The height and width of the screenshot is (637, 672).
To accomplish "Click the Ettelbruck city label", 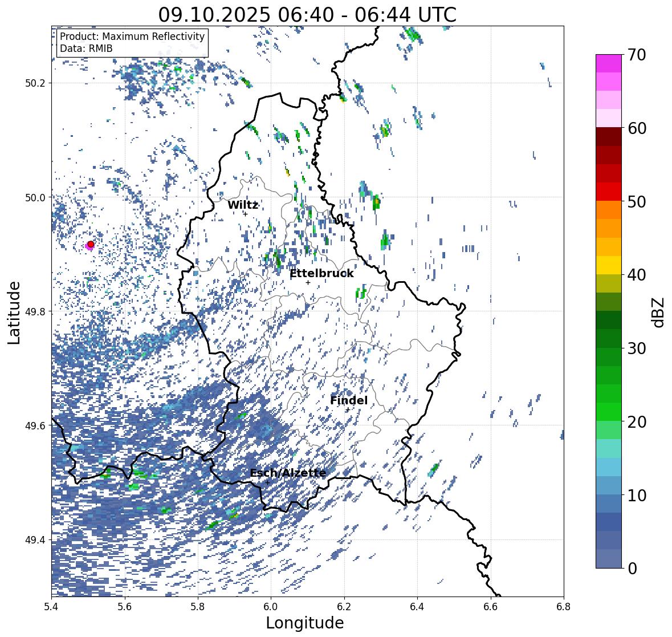I will click(322, 274).
